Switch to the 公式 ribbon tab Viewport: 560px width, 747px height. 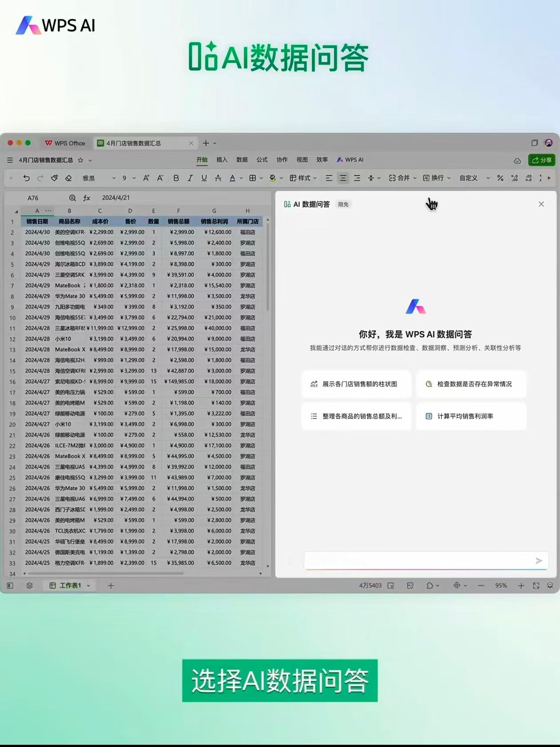[x=262, y=160]
